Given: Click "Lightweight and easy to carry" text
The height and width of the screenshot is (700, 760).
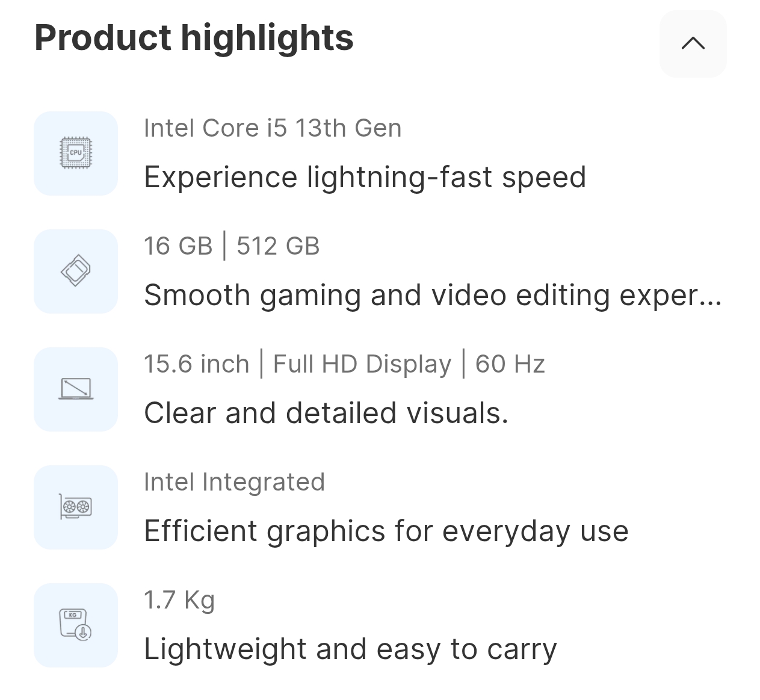Looking at the screenshot, I should (x=350, y=649).
